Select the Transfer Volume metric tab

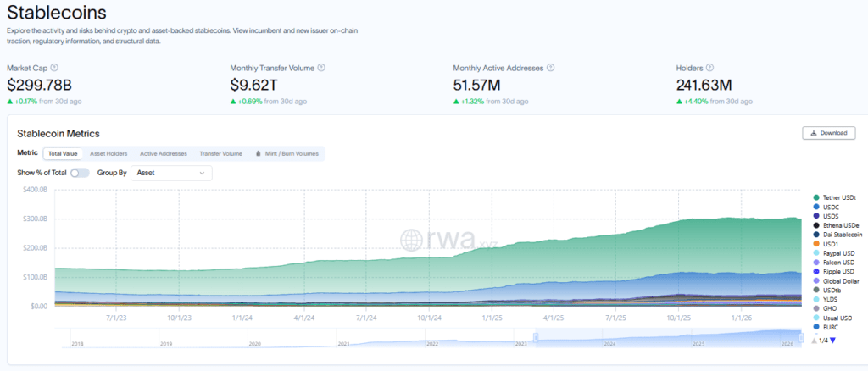[220, 154]
